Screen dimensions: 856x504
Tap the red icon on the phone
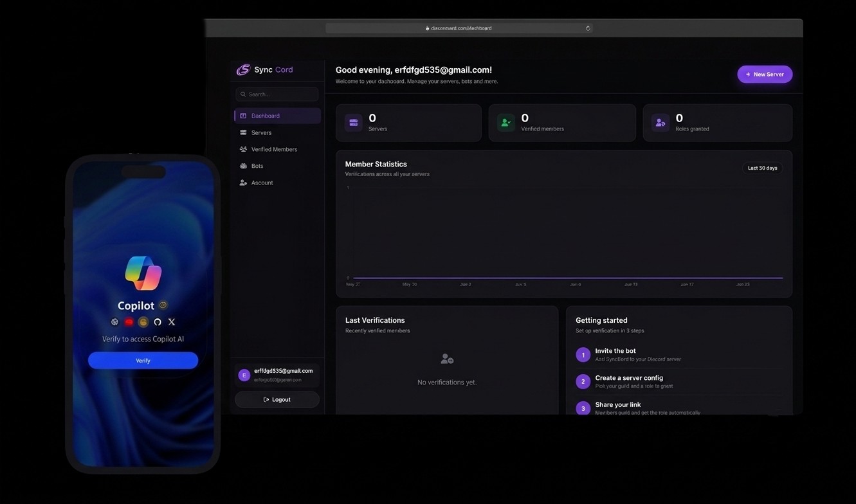[x=129, y=322]
